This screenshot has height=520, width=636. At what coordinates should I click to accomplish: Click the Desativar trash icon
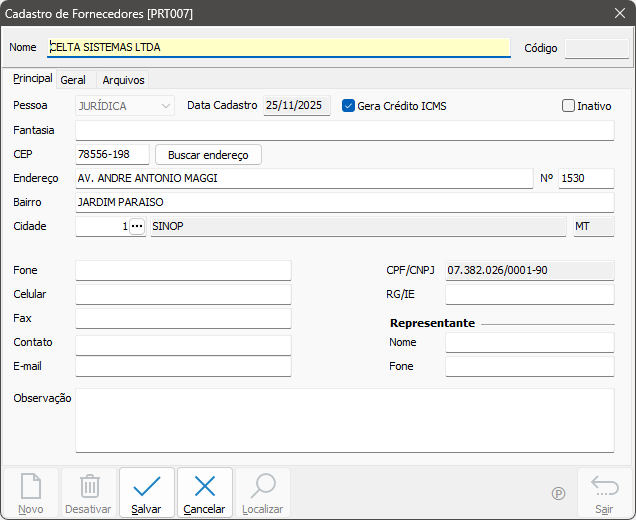[89, 487]
